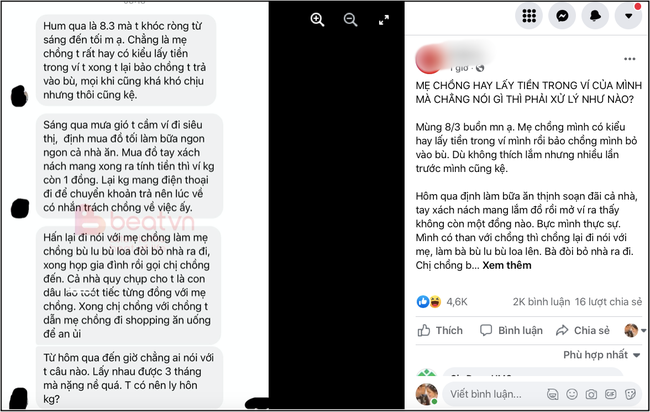Attach a photo via camera icon
Screen dimensions: 650x412
591,394
